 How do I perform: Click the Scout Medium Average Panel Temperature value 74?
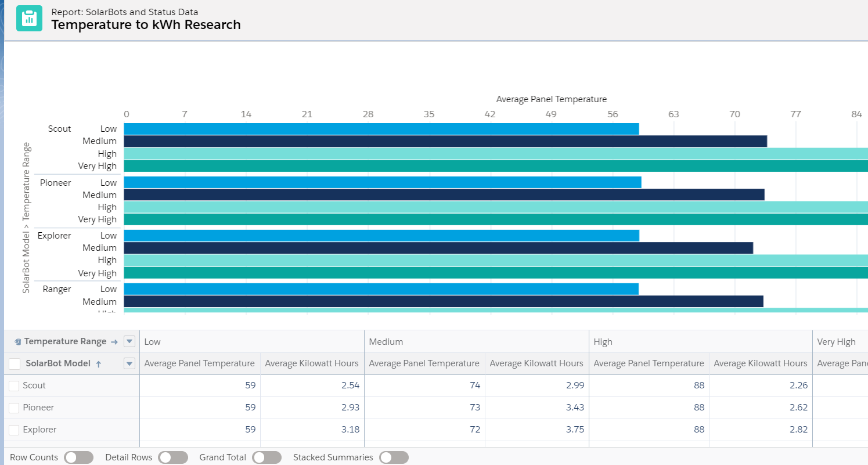[x=474, y=385]
